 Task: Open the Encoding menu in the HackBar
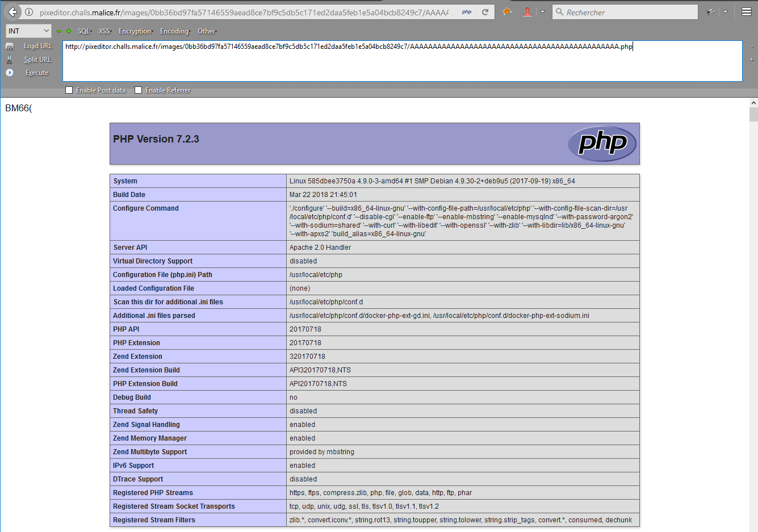pos(175,31)
